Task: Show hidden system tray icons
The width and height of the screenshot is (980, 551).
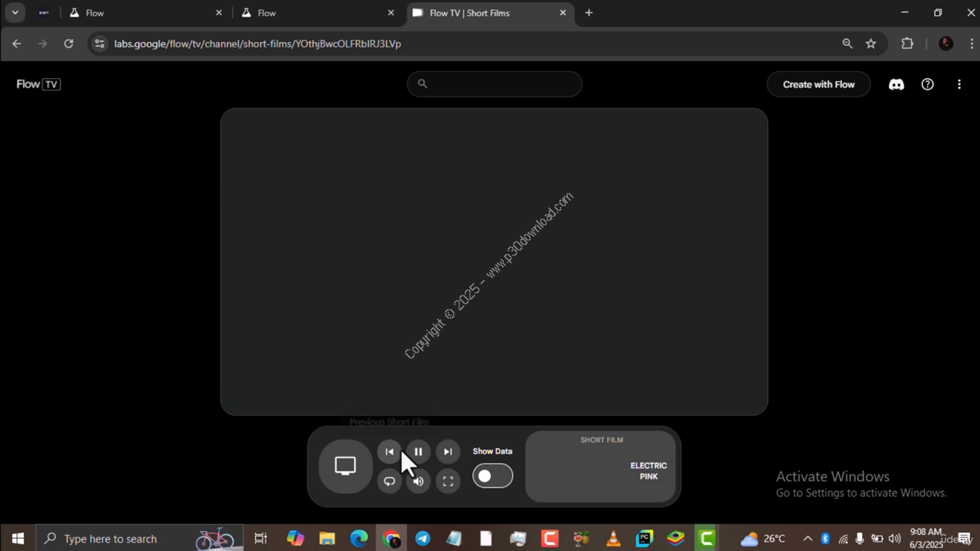Action: 807,539
